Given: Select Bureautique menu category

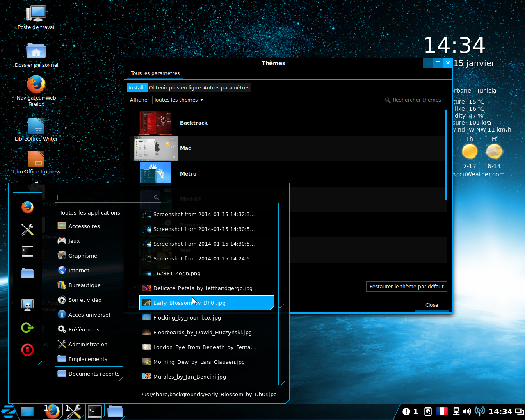Looking at the screenshot, I should click(89, 285).
